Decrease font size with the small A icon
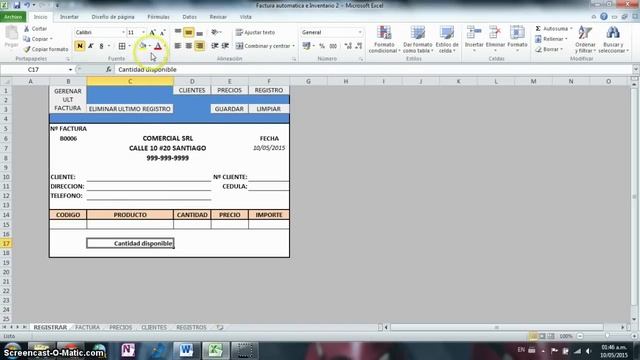 click(162, 32)
